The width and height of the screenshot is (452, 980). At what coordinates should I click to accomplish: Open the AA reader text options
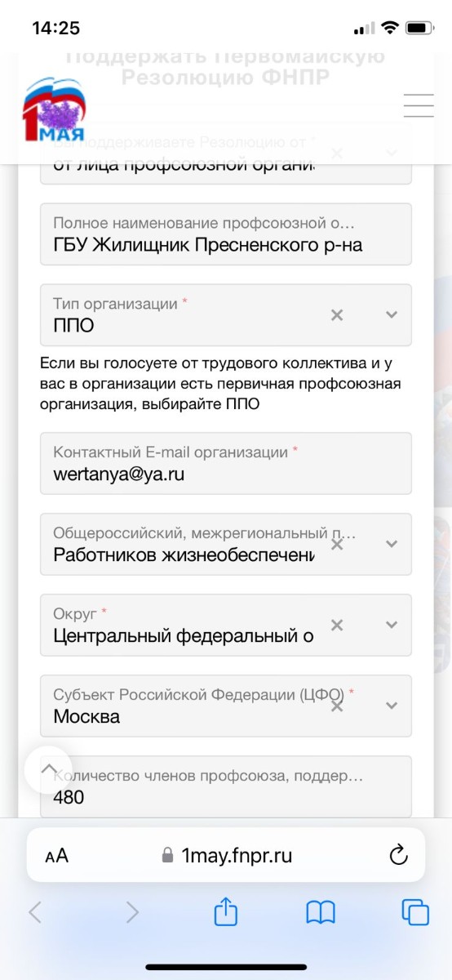(x=56, y=856)
